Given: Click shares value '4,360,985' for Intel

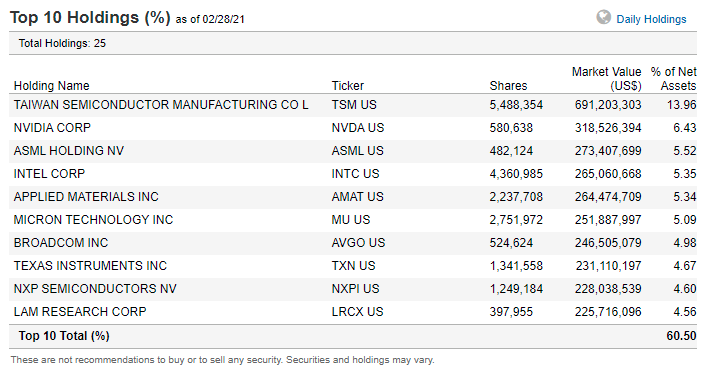Looking at the screenshot, I should pos(516,174).
